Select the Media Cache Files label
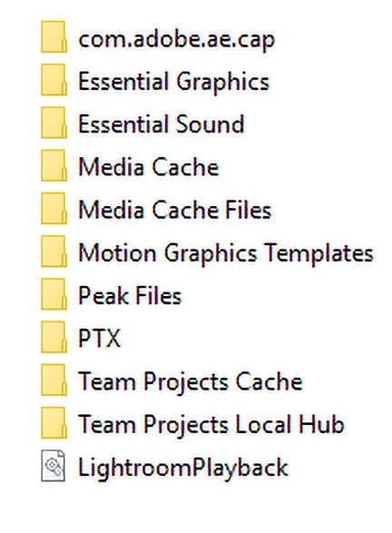The image size is (392, 533). click(x=174, y=210)
